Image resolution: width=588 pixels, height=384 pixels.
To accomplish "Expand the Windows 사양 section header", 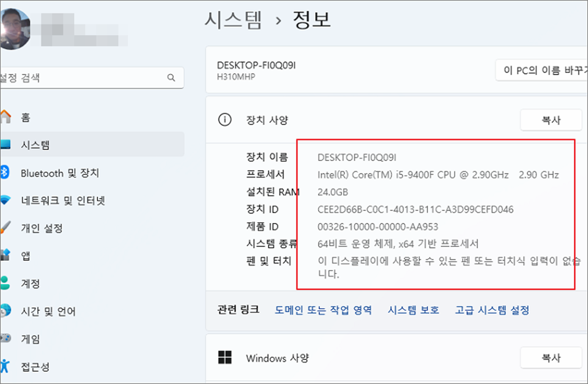I will tap(397, 358).
